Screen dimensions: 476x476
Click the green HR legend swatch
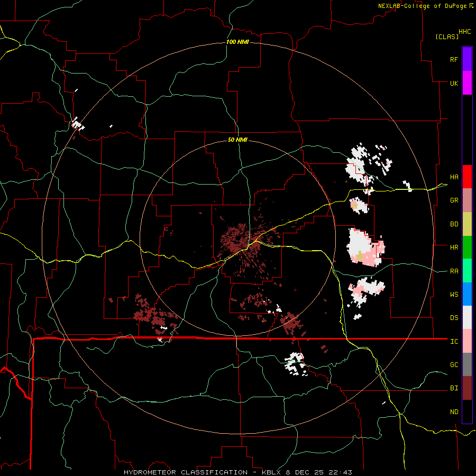coord(467,248)
